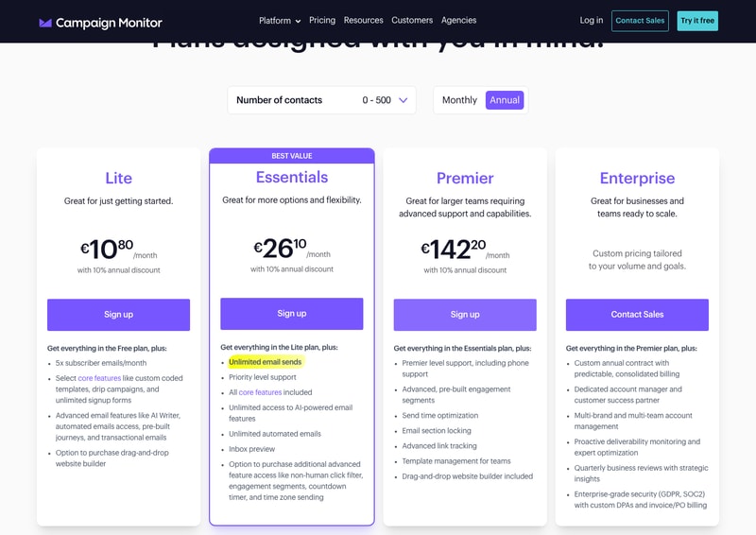Screen dimensions: 756x535
Task: Click Unlimited automated emails bullet
Action: click(275, 434)
